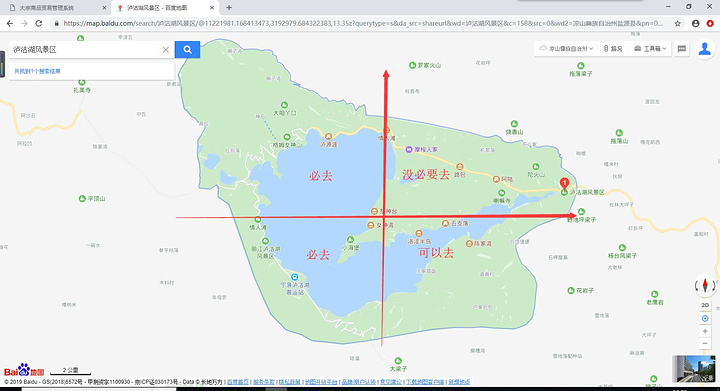Clear the search box with X
This screenshot has height=391, width=720.
[x=166, y=50]
